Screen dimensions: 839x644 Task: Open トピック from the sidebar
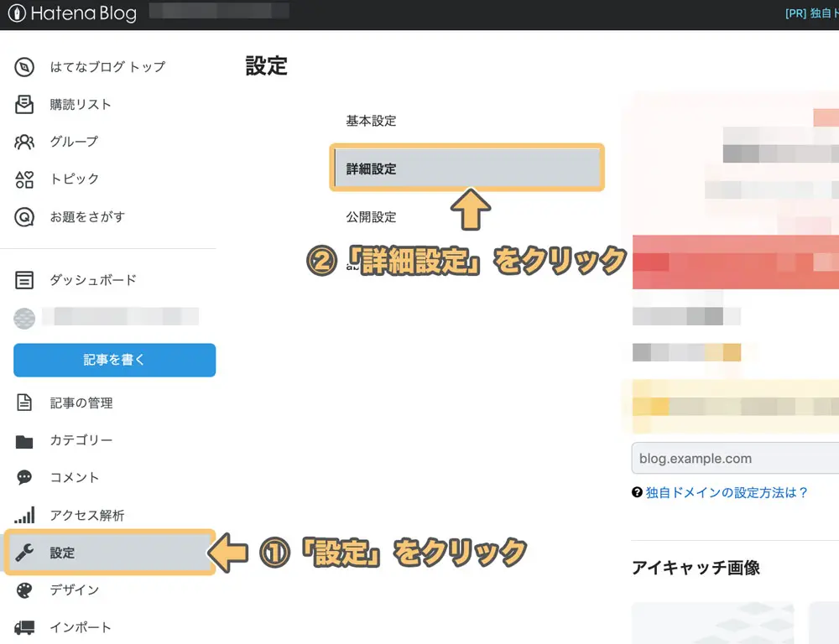coord(75,179)
